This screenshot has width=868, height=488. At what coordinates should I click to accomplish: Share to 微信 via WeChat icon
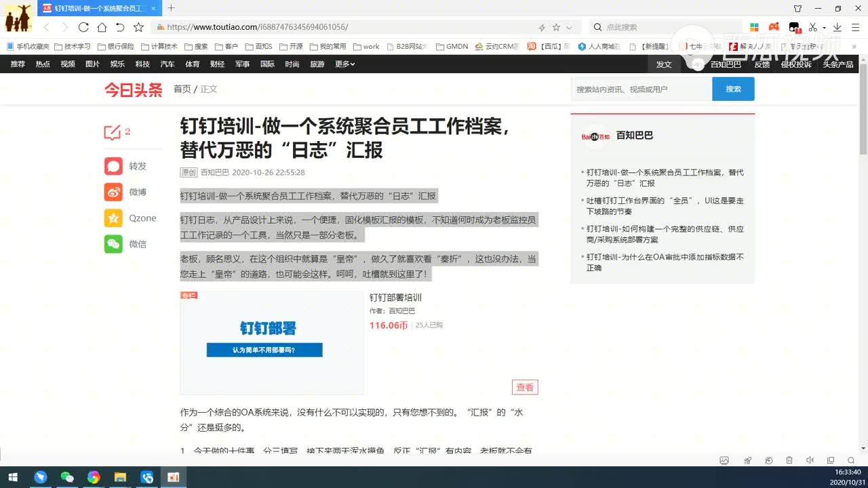[113, 244]
